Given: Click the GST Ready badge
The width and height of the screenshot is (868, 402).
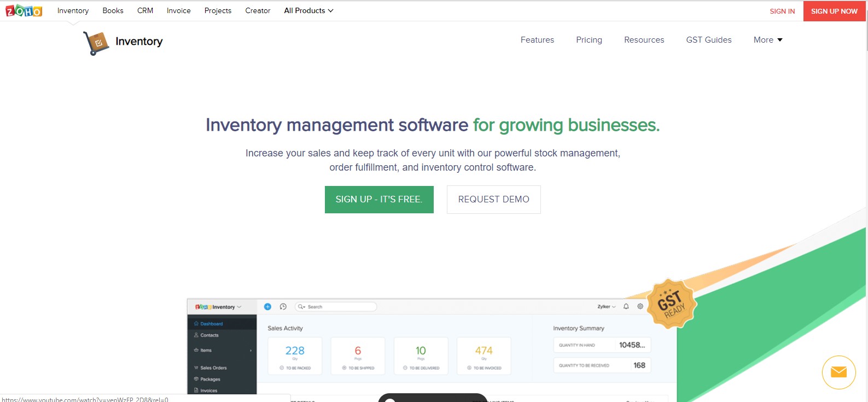Looking at the screenshot, I should (671, 304).
